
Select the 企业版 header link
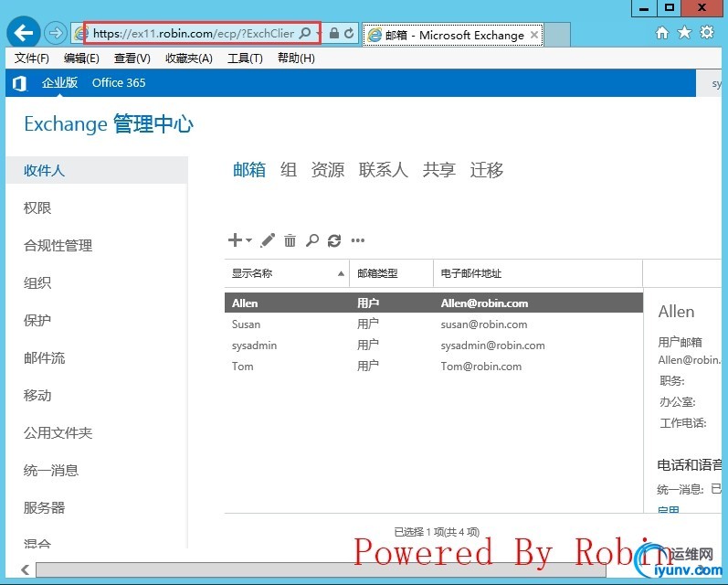click(59, 82)
